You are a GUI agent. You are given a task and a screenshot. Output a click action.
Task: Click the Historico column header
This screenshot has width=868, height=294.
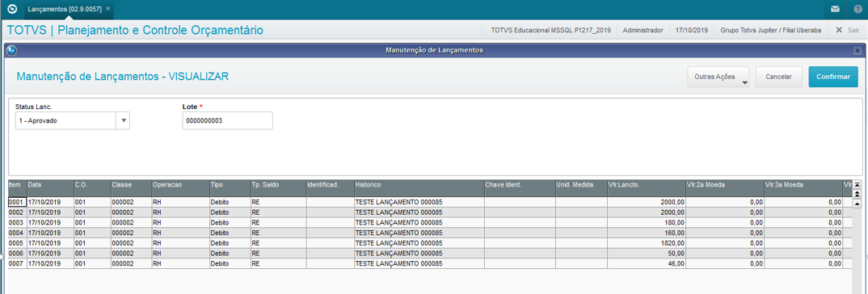pyautogui.click(x=419, y=187)
